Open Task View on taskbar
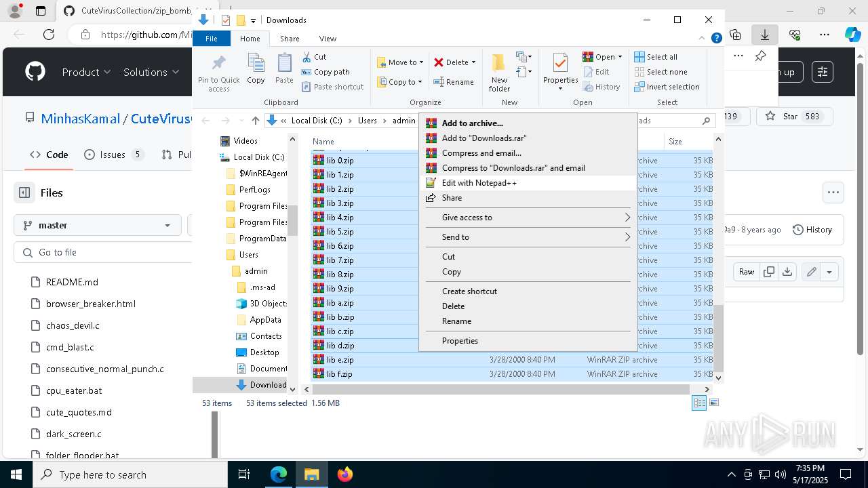Screen dimensions: 868x488 point(245,474)
